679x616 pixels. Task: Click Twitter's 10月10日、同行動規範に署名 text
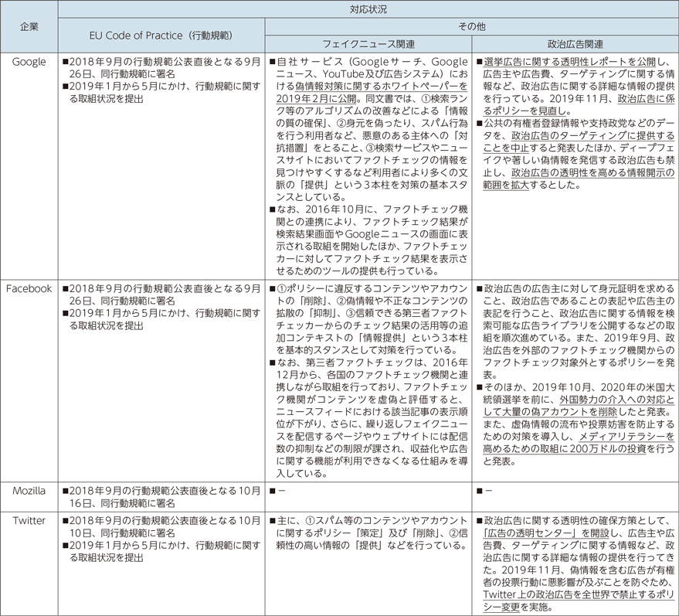(x=165, y=527)
